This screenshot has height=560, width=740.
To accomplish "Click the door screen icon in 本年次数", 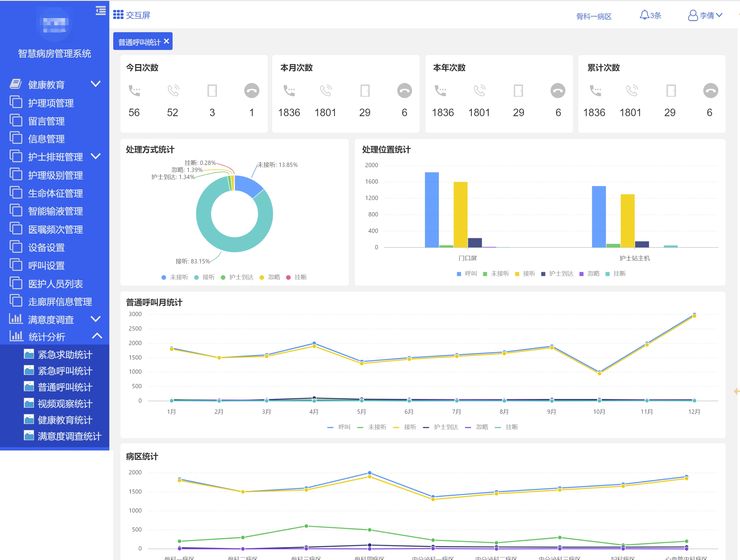I will (519, 91).
